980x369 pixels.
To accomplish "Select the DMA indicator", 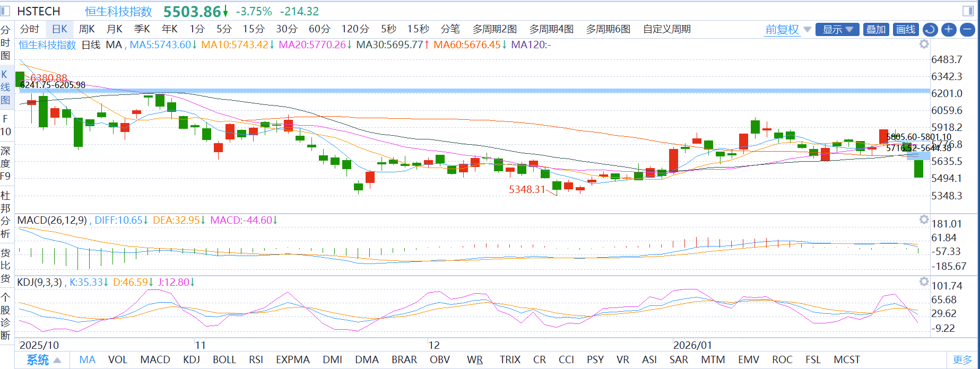I will pos(367,359).
